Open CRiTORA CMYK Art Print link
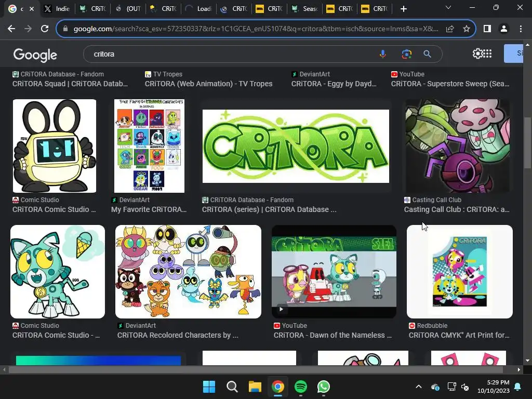This screenshot has width=532, height=399. 459,335
